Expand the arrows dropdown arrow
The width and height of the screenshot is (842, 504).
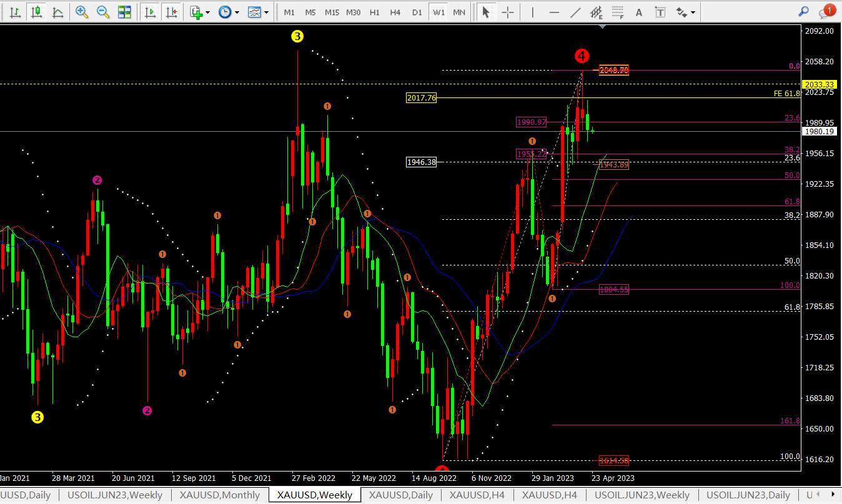[x=693, y=12]
